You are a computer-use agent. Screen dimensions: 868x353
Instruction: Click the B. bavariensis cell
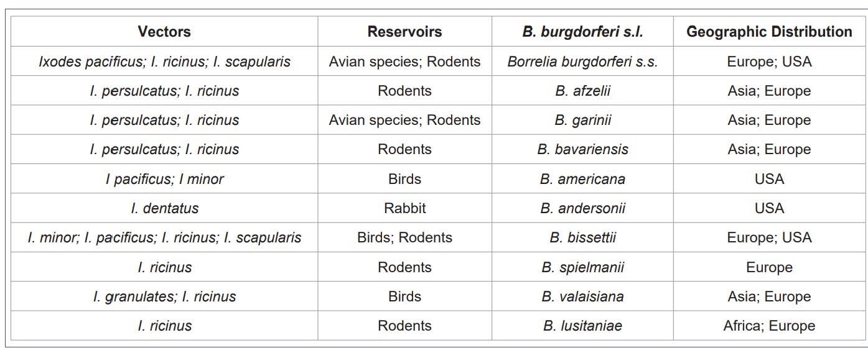(x=582, y=149)
